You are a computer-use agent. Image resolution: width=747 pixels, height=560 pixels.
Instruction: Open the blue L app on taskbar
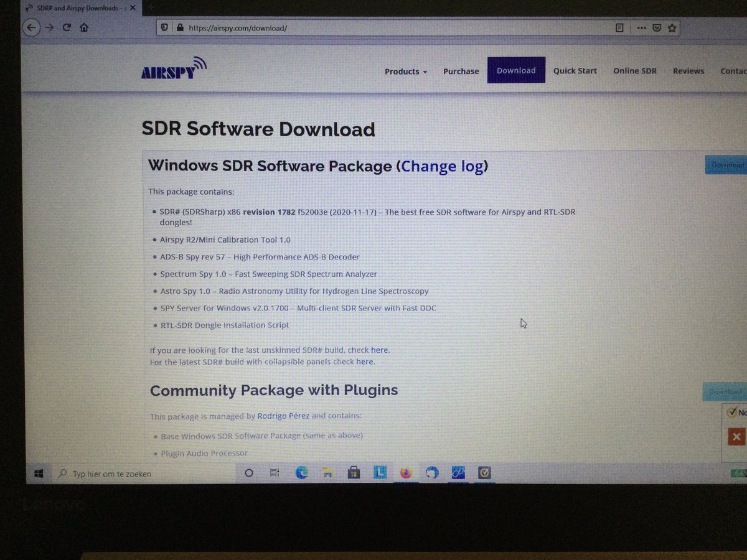click(x=380, y=474)
